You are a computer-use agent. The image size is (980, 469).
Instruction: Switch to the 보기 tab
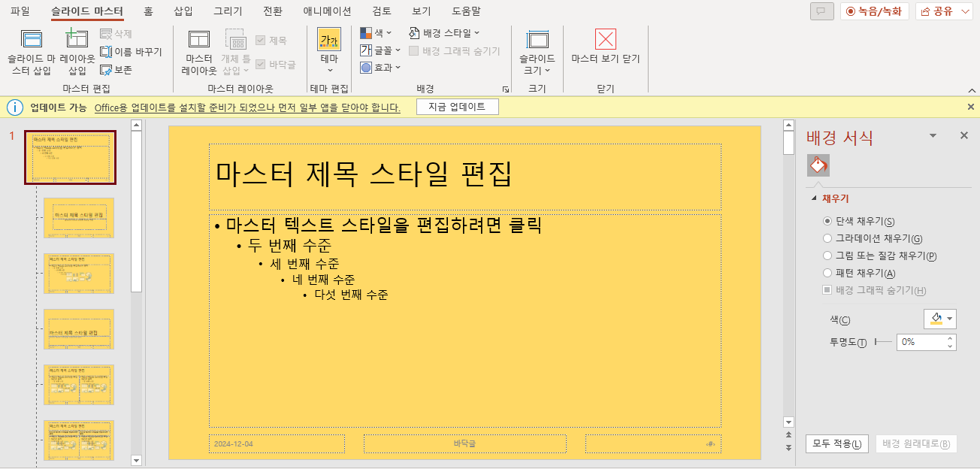pos(422,11)
